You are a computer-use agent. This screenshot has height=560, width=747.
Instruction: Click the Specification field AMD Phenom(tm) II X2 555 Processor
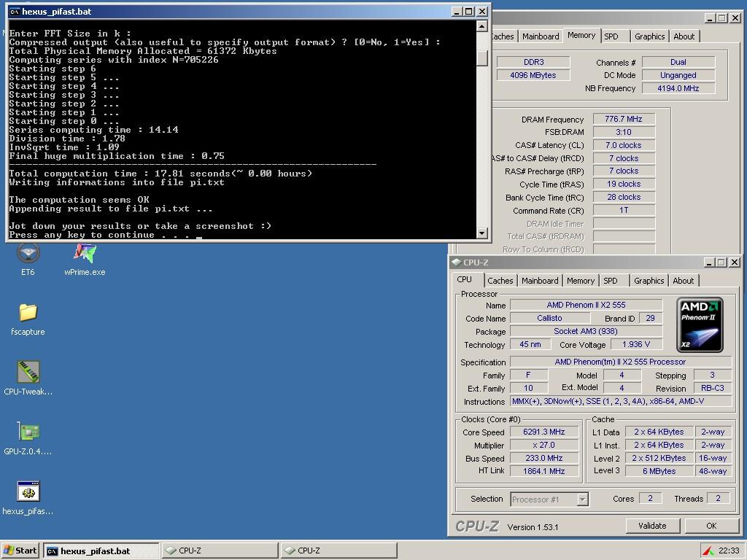point(621,362)
